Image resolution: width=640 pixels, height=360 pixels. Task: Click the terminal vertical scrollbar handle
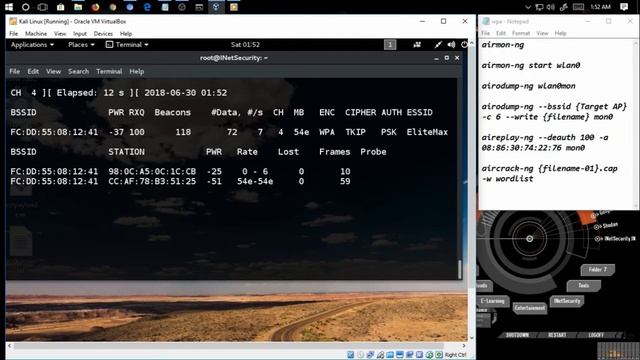[460, 270]
